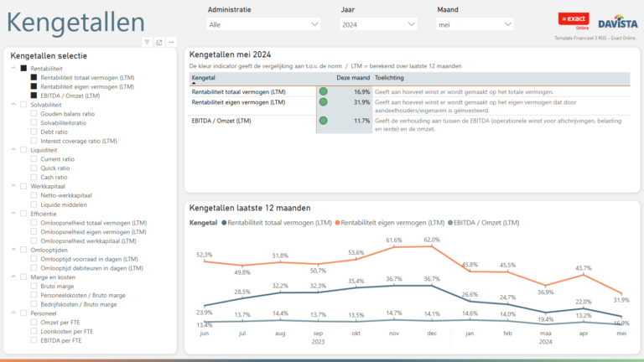
Task: Check the Solvabiliteit group checkbox
Action: 23,105
